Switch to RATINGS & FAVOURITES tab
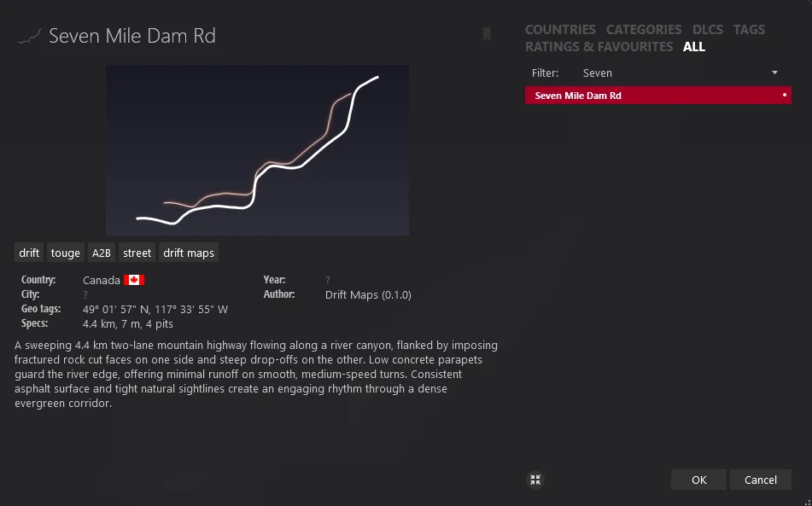The width and height of the screenshot is (812, 506). (x=599, y=47)
